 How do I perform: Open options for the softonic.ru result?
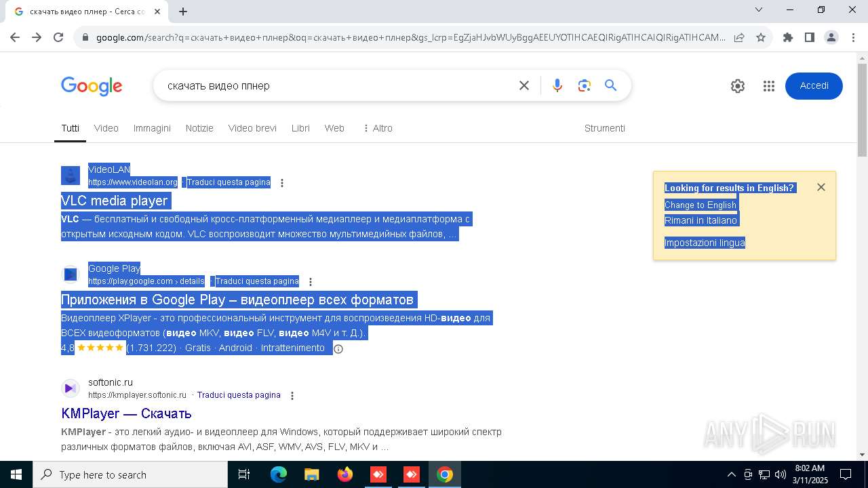pyautogui.click(x=292, y=396)
